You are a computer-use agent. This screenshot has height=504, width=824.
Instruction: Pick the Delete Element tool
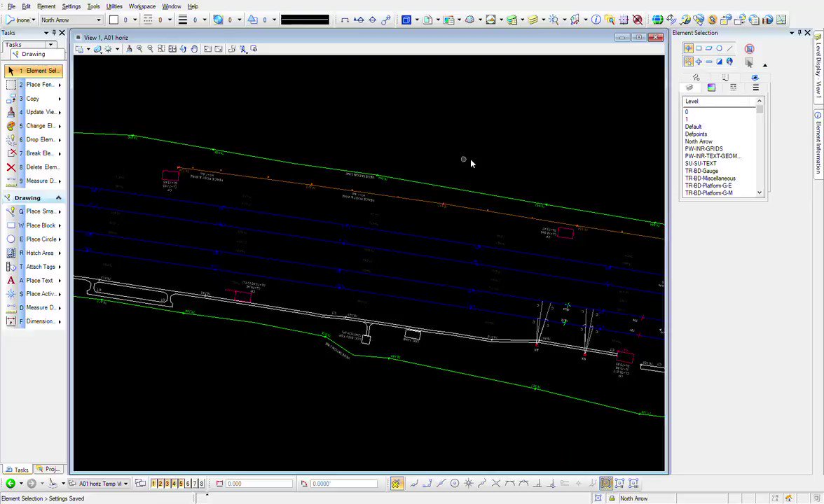pos(33,167)
